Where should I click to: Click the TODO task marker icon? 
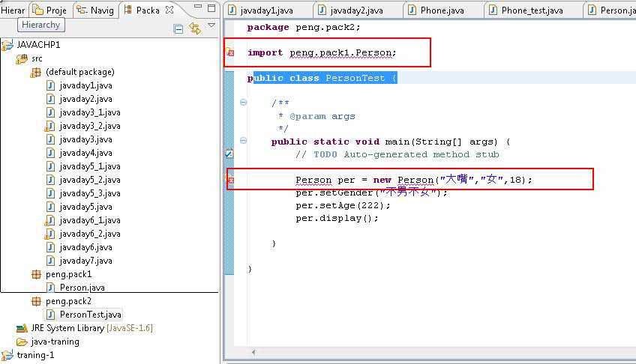click(229, 154)
